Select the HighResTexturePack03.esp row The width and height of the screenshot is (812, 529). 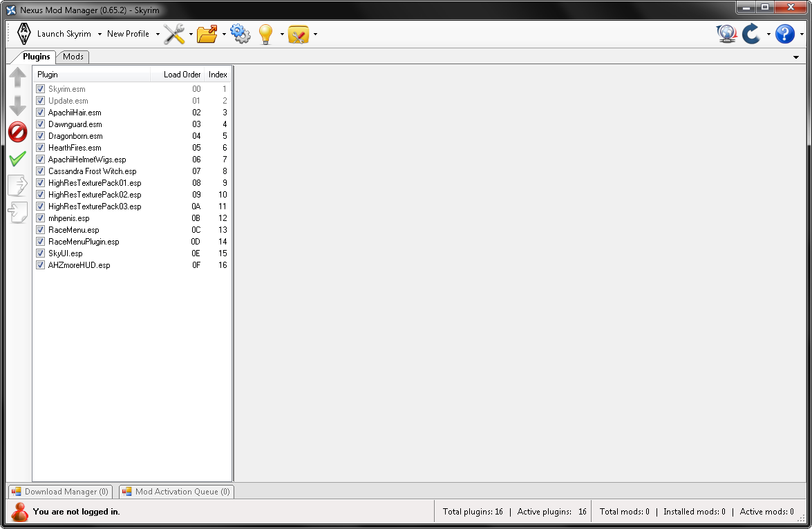pyautogui.click(x=132, y=206)
